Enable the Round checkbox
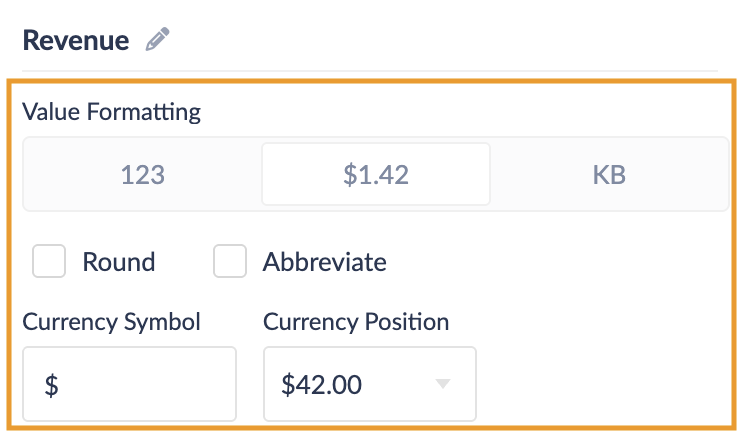This screenshot has width=738, height=442. tap(49, 262)
